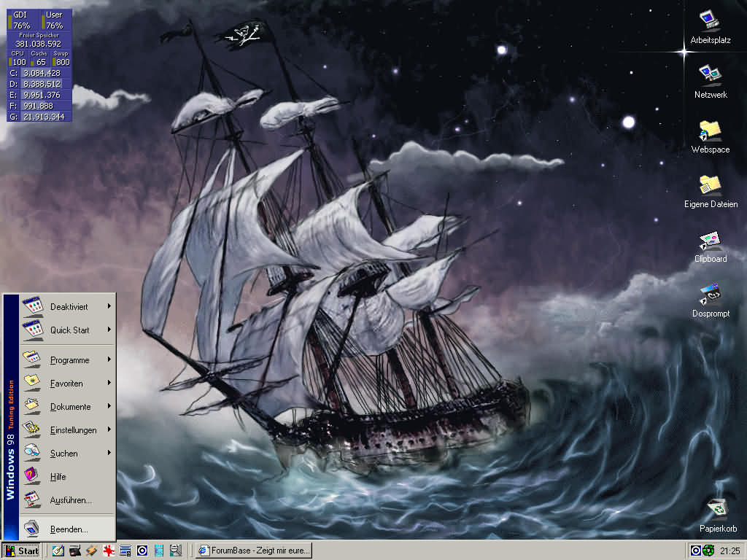Image resolution: width=747 pixels, height=560 pixels.
Task: Open the Suchen submenu
Action: pos(67,454)
